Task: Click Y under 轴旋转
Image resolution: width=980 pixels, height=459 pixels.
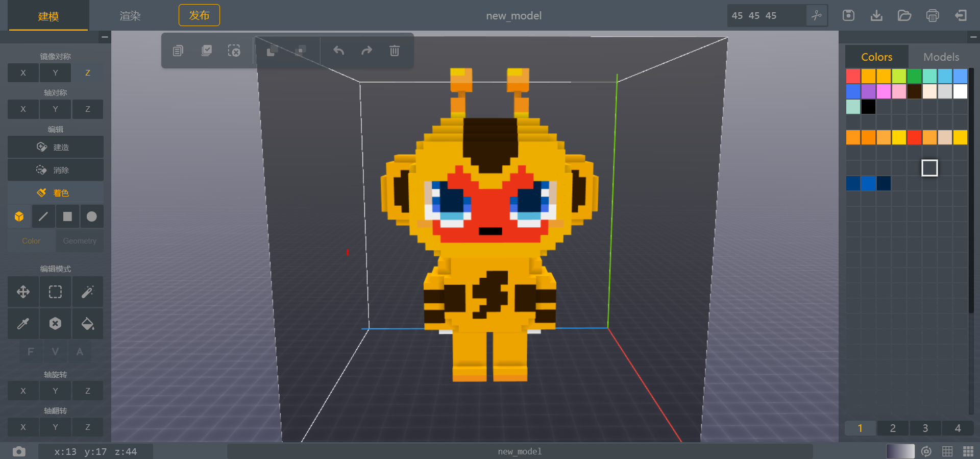Action: click(x=55, y=391)
